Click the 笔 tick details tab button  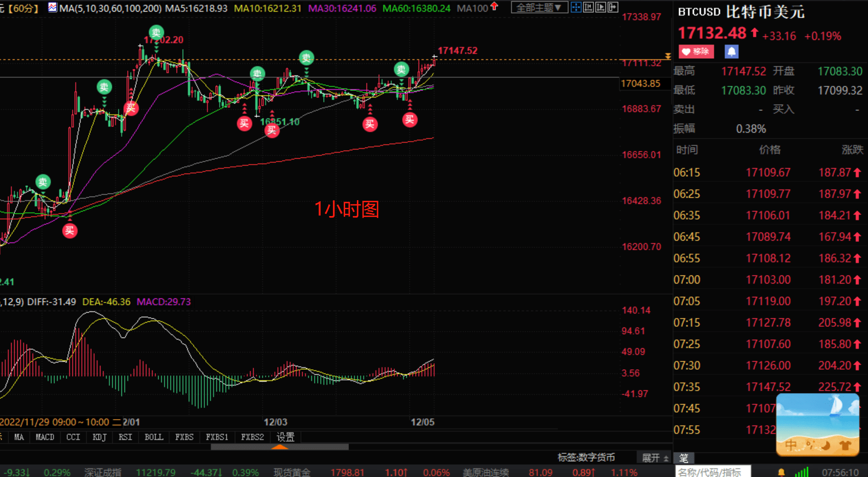point(684,458)
